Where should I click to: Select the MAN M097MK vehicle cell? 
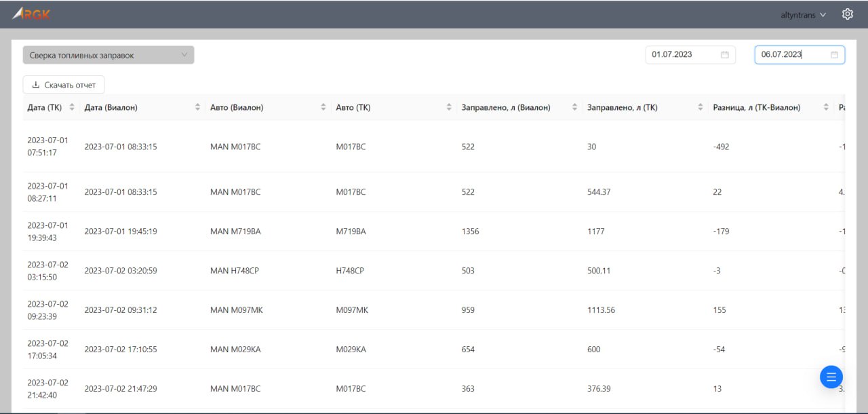pos(237,310)
